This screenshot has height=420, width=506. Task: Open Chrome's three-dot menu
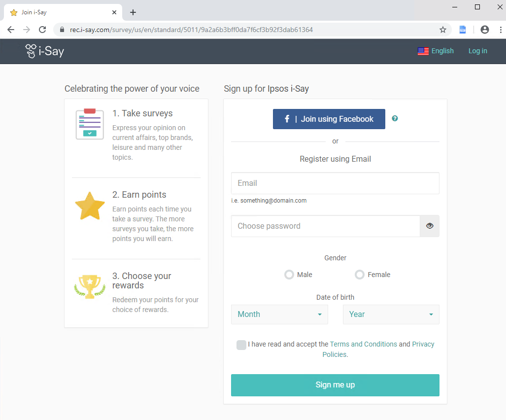click(501, 30)
